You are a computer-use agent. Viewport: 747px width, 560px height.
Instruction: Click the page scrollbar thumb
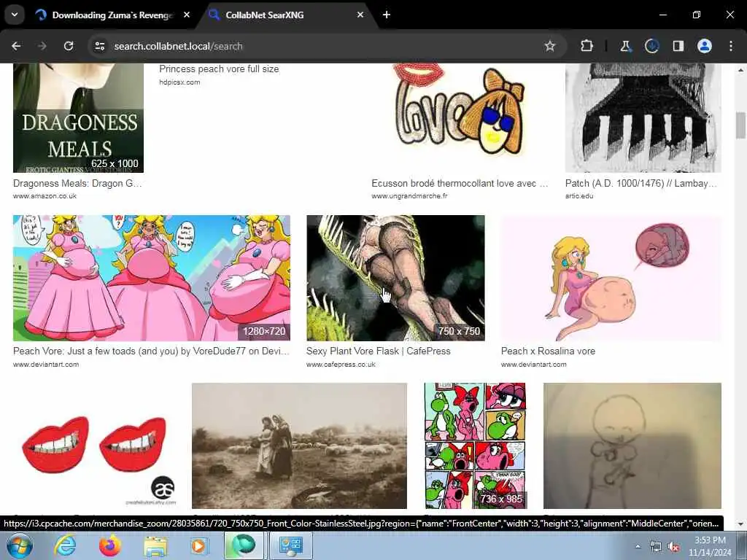pyautogui.click(x=741, y=125)
